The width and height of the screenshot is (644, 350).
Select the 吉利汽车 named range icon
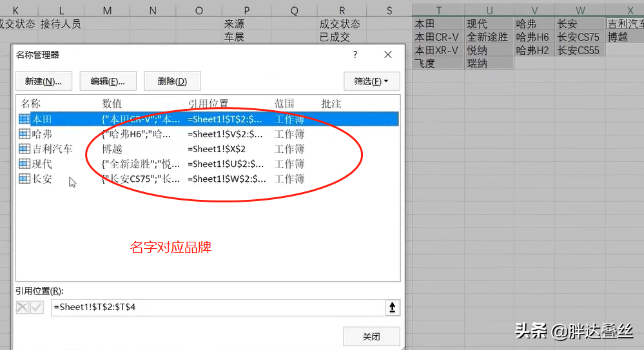(24, 149)
